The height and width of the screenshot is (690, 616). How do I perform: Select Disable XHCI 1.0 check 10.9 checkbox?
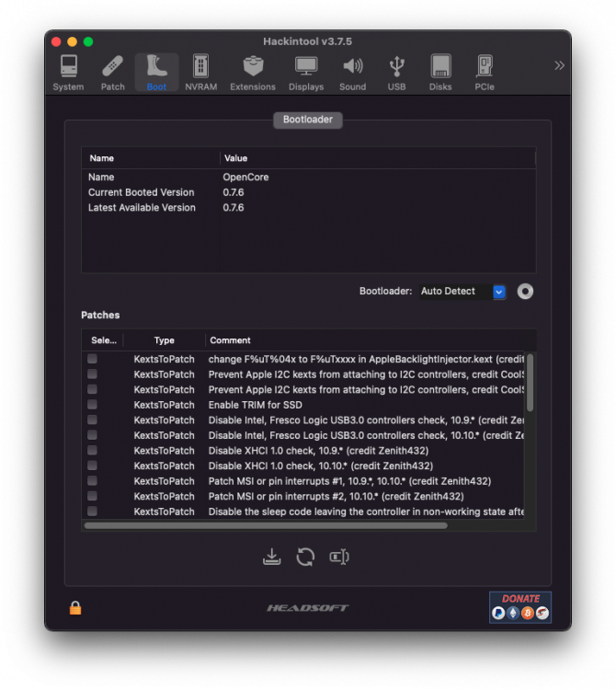tap(92, 450)
